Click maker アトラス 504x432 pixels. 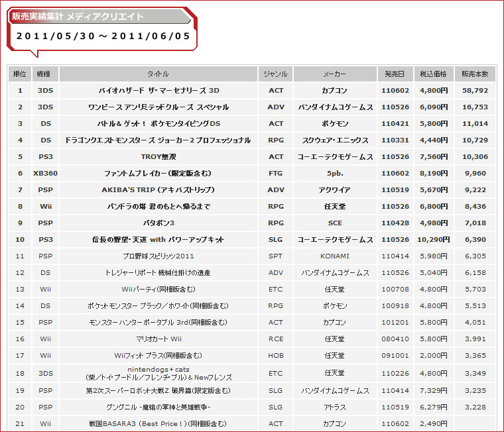coord(335,407)
